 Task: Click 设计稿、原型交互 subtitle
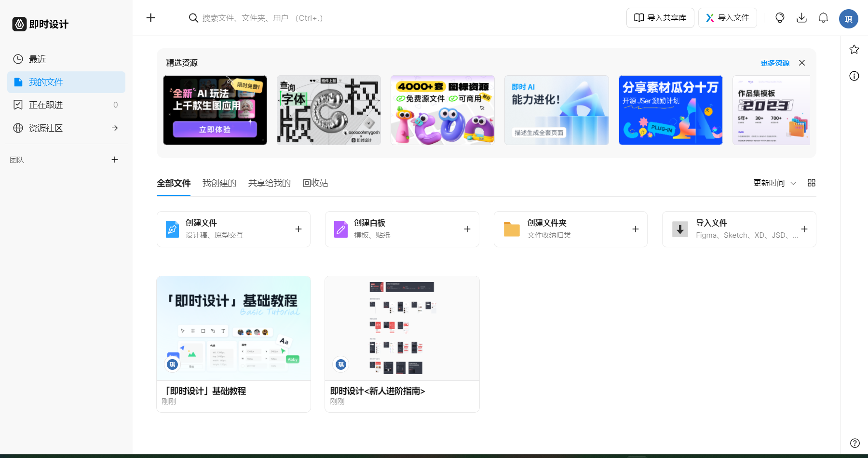click(x=215, y=235)
